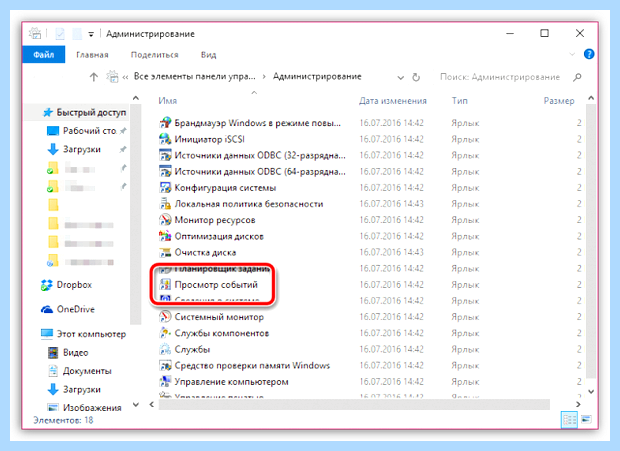Open Документы folder in sidebar
The width and height of the screenshot is (620, 451).
79,371
